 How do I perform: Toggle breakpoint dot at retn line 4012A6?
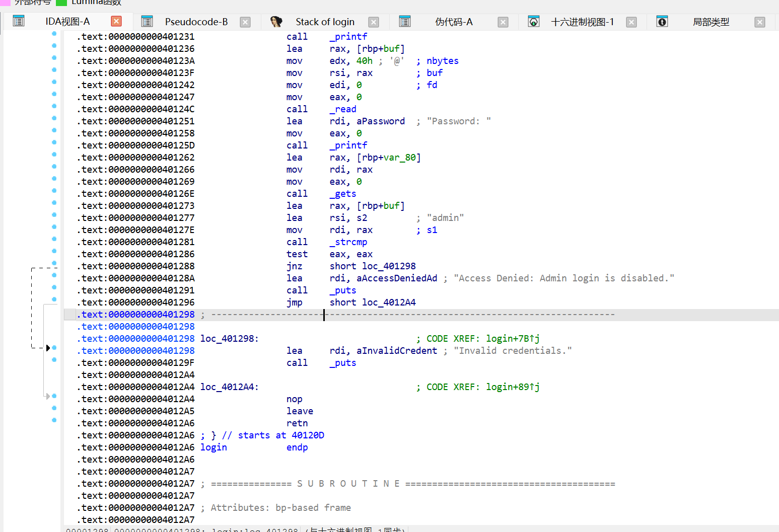point(54,420)
